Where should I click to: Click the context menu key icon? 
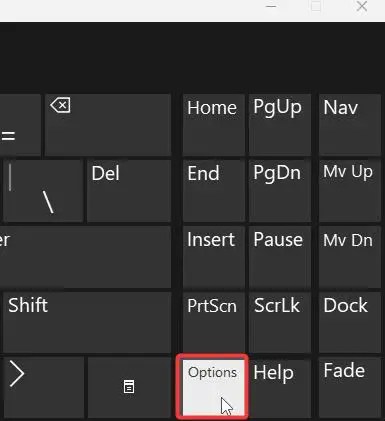coord(129,386)
